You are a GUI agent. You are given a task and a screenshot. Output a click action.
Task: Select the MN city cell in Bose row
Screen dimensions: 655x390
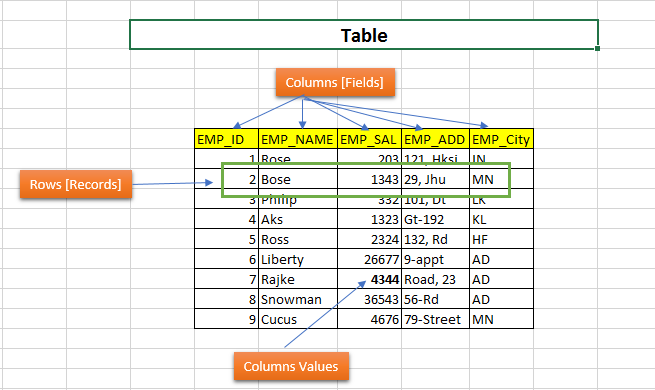(501, 179)
